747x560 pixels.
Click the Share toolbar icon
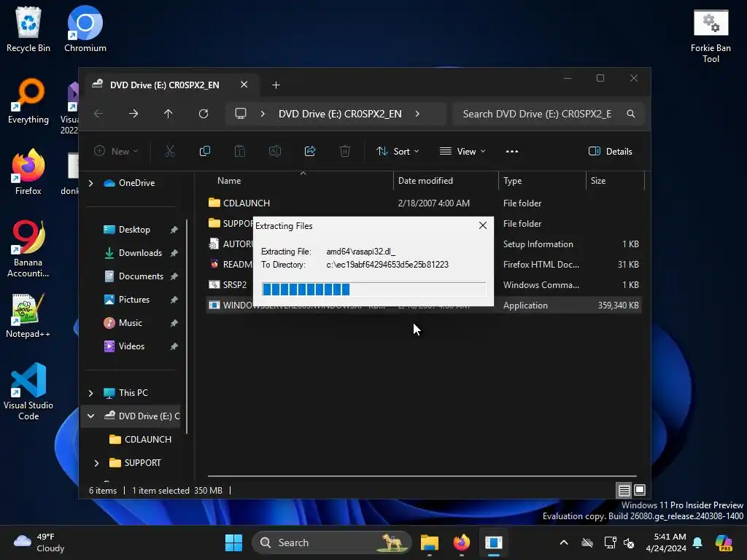coord(310,152)
